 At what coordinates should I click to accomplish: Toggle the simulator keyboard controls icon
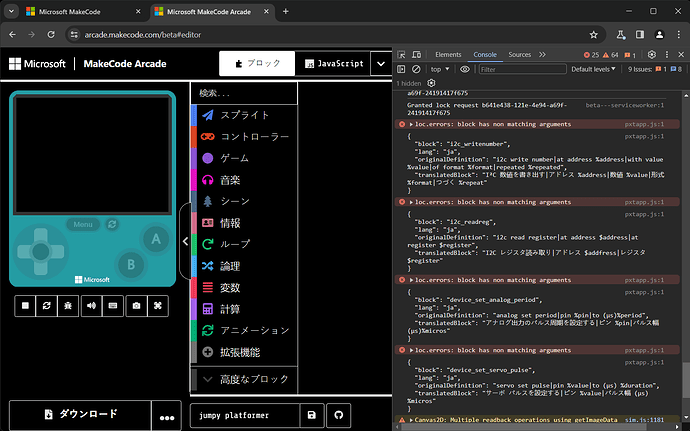point(113,306)
